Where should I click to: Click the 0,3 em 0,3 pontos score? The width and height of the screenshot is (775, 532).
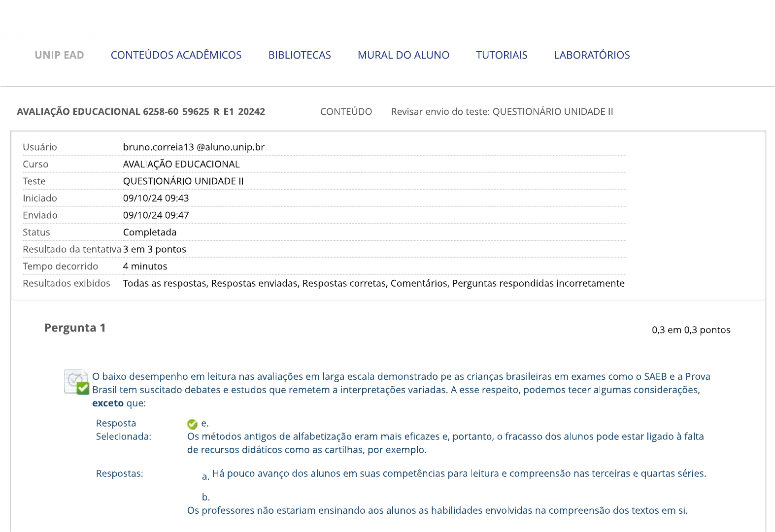tap(691, 330)
